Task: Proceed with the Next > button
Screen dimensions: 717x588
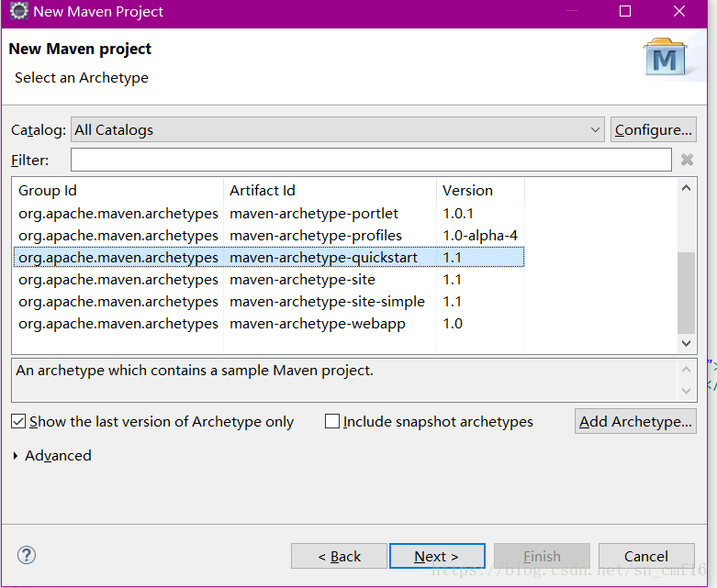Action: pos(437,556)
